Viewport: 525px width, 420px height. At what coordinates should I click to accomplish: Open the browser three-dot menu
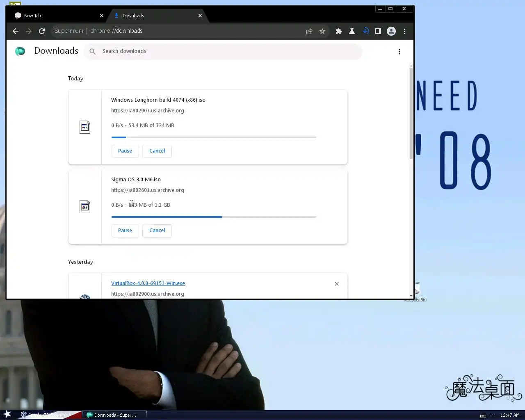(404, 31)
